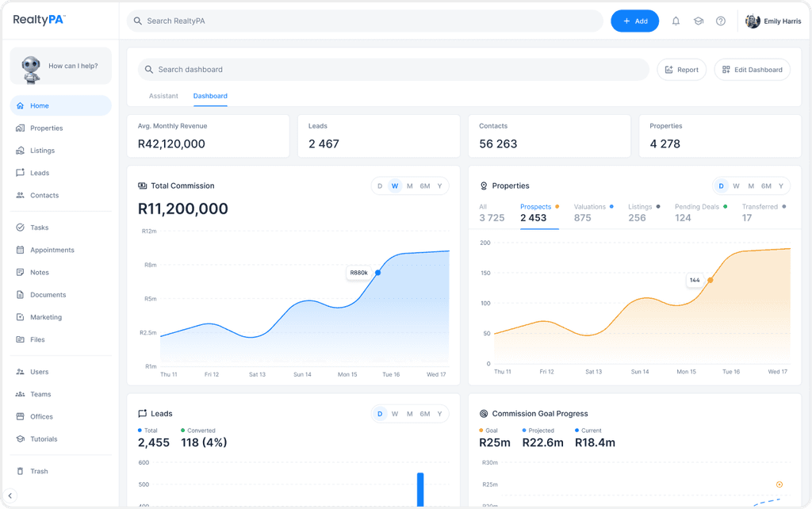
Task: Click the search magnifier in top bar
Action: [x=138, y=21]
